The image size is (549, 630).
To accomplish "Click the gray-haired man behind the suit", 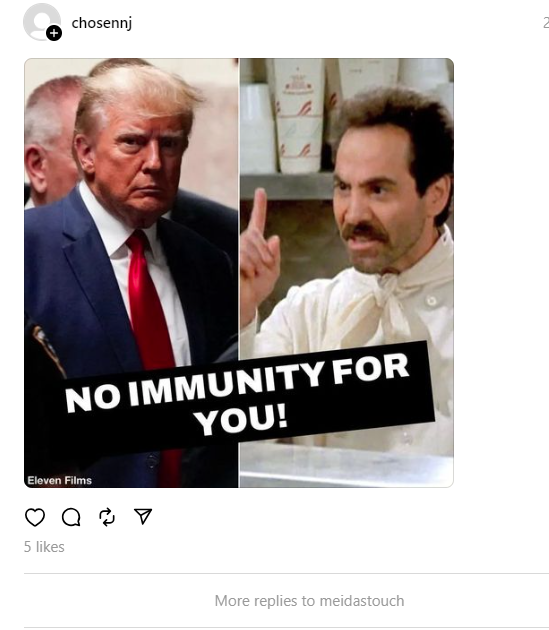I will pyautogui.click(x=50, y=141).
